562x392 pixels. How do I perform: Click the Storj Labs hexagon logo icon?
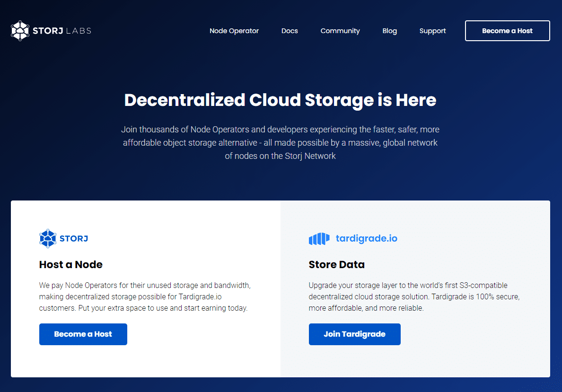point(20,31)
